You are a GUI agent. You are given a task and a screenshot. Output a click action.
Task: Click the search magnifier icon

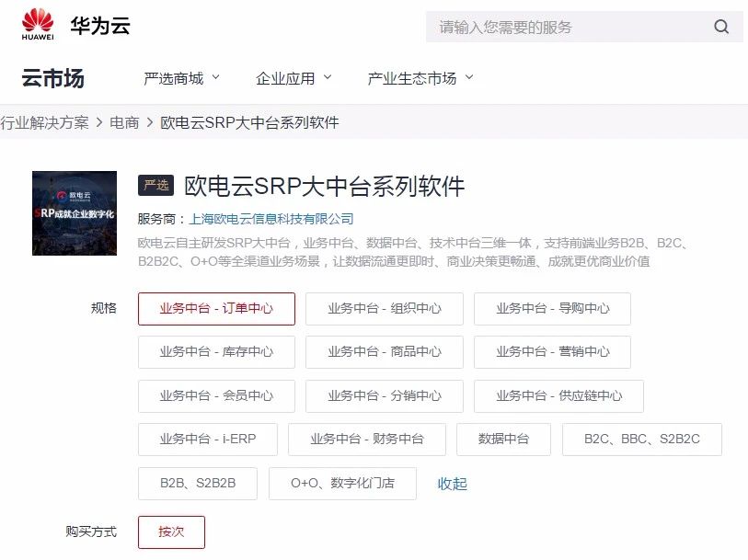pos(721,27)
